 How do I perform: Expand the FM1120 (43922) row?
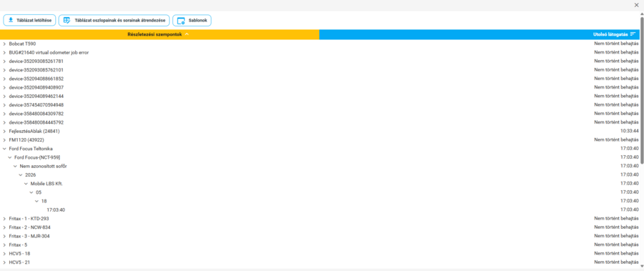pyautogui.click(x=4, y=140)
